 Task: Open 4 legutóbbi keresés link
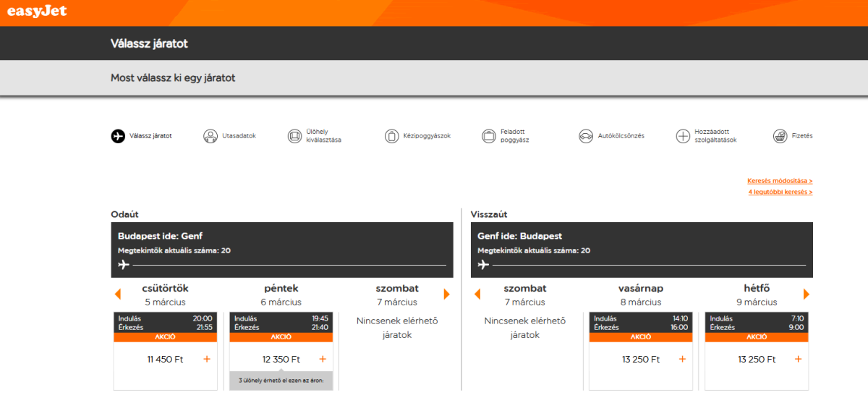coord(780,192)
